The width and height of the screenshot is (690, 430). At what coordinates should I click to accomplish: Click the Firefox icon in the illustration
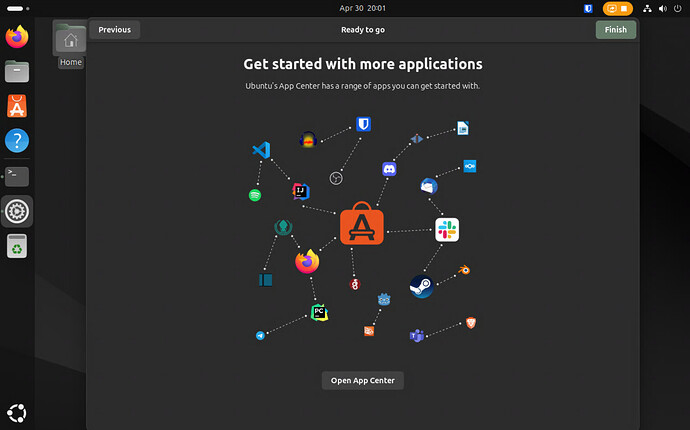point(307,261)
